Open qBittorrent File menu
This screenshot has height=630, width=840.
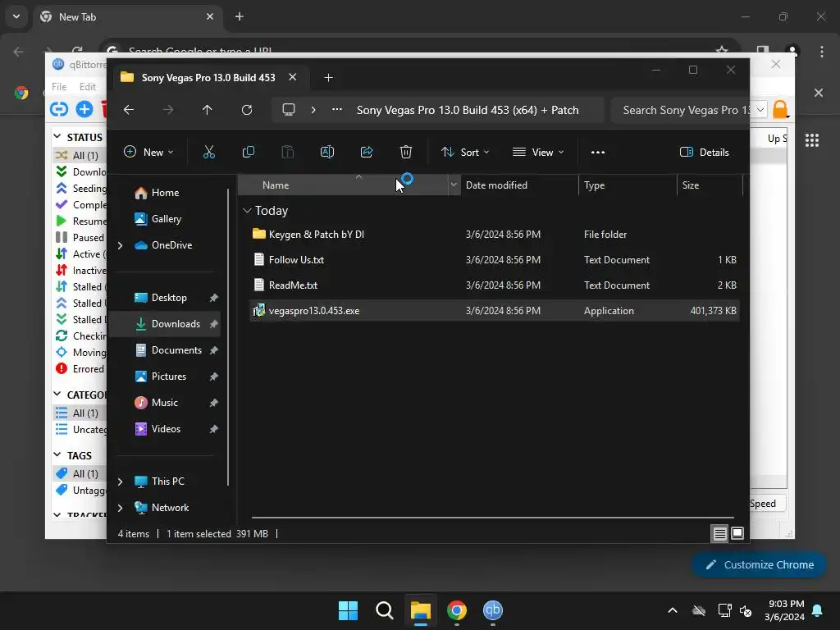pos(59,86)
